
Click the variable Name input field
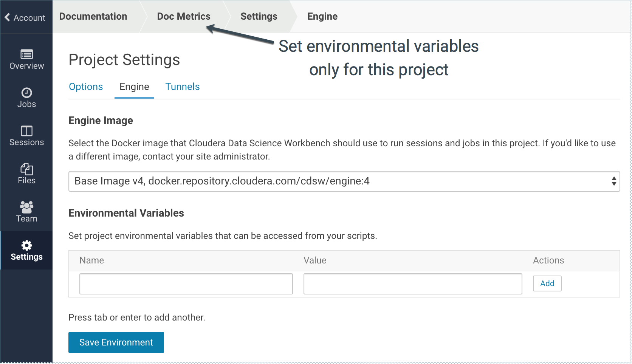pyautogui.click(x=186, y=284)
